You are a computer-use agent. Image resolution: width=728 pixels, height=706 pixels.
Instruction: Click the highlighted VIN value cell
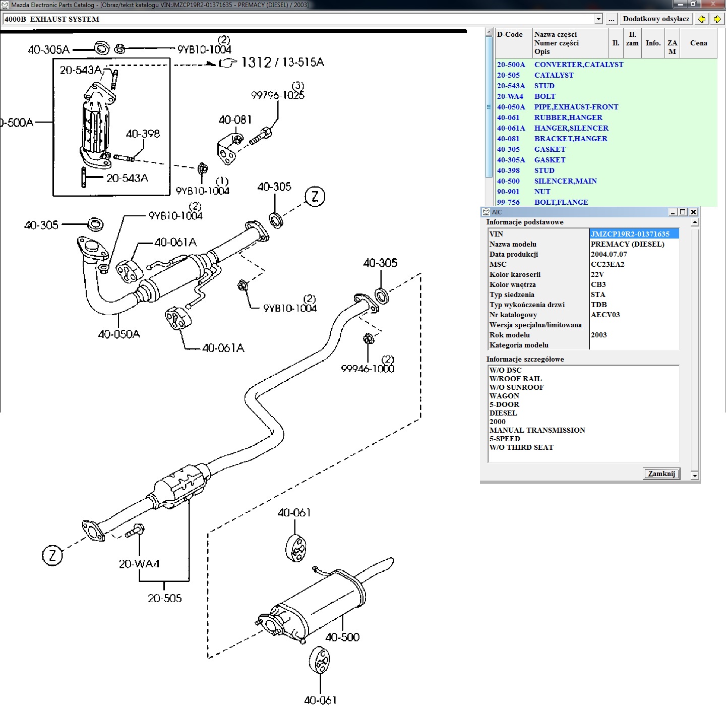(x=634, y=234)
